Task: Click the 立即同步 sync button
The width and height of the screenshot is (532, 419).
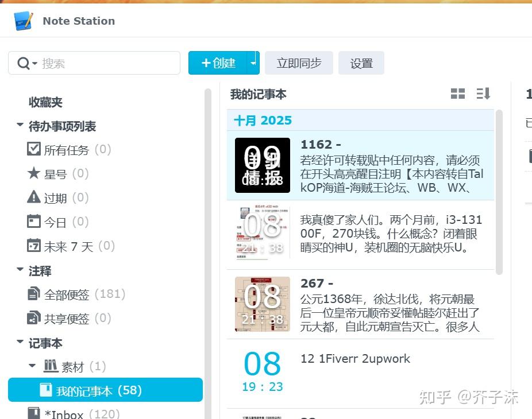Action: tap(299, 63)
